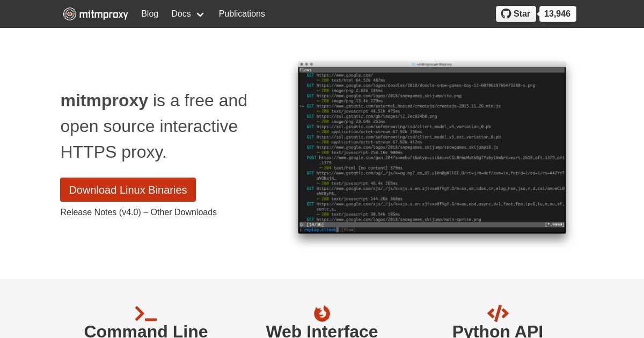Click the mitmproxy logo icon
Image resolution: width=644 pixels, height=338 pixels.
point(70,14)
